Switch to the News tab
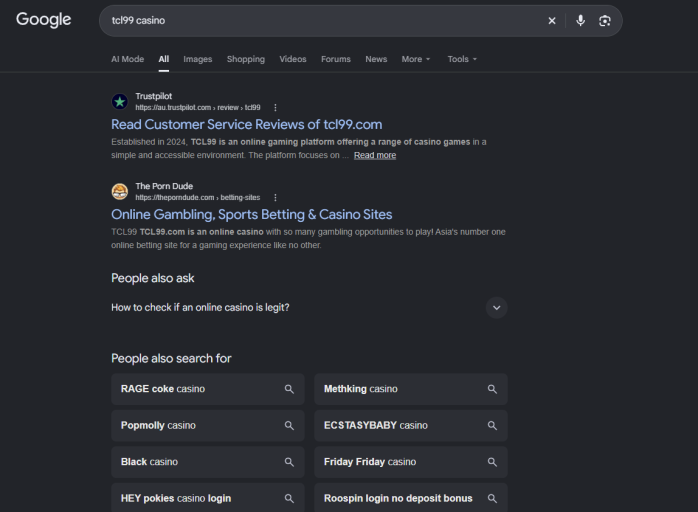 (376, 59)
